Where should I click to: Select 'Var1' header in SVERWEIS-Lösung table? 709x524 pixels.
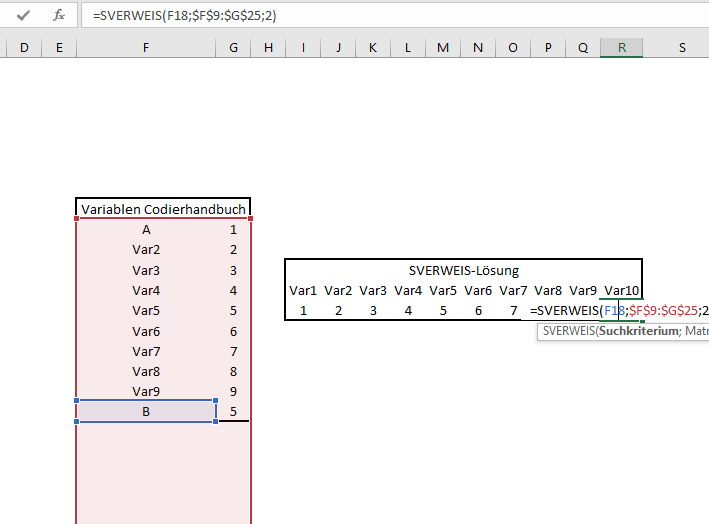[x=303, y=290]
